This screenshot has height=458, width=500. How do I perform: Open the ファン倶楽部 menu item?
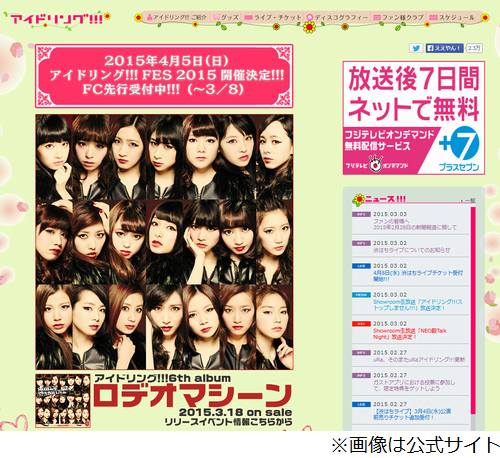398,17
